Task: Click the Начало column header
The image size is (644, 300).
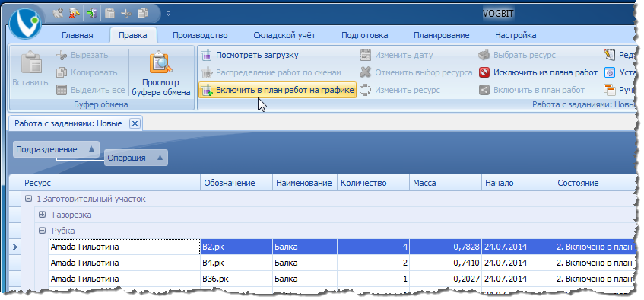Action: click(x=518, y=183)
